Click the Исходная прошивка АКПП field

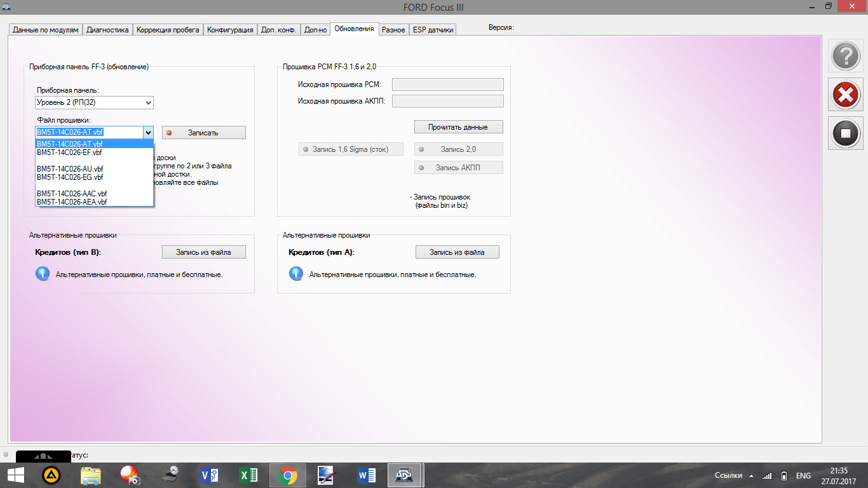(448, 101)
